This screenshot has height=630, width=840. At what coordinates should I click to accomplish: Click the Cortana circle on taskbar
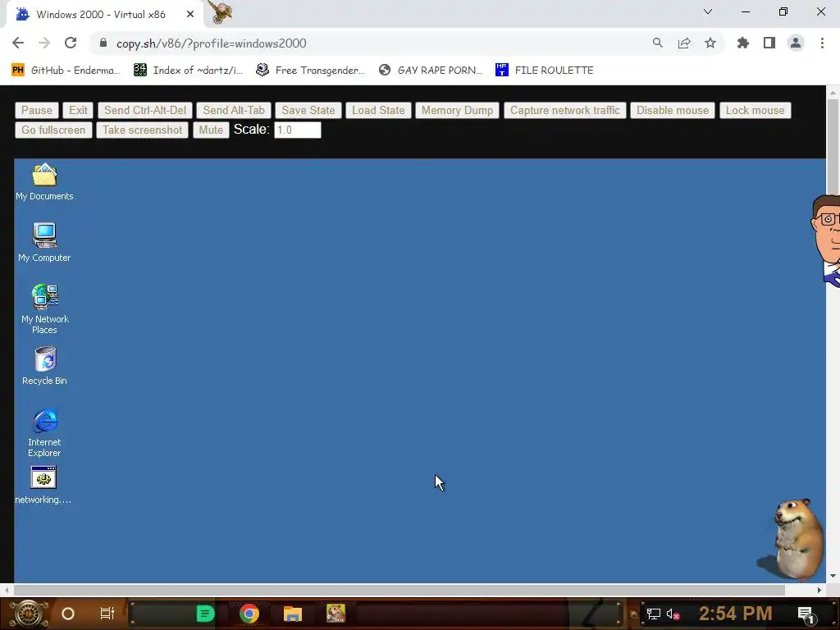(68, 614)
